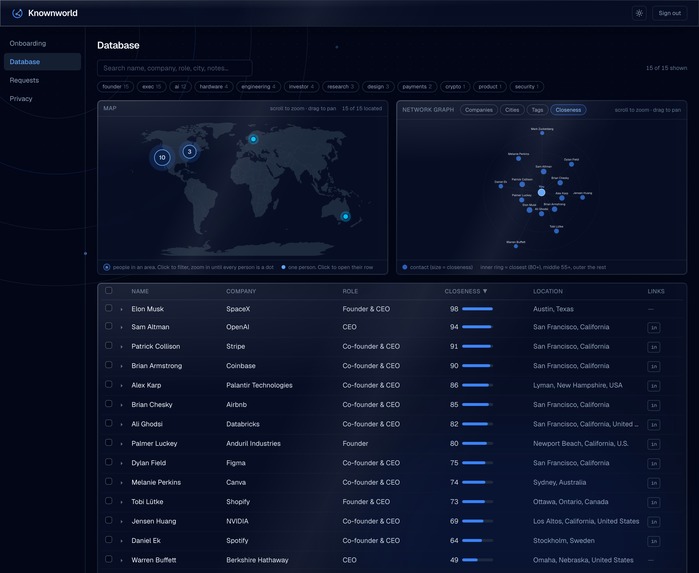Click Warren Buffett node in network graph
This screenshot has width=699, height=573.
(516, 246)
